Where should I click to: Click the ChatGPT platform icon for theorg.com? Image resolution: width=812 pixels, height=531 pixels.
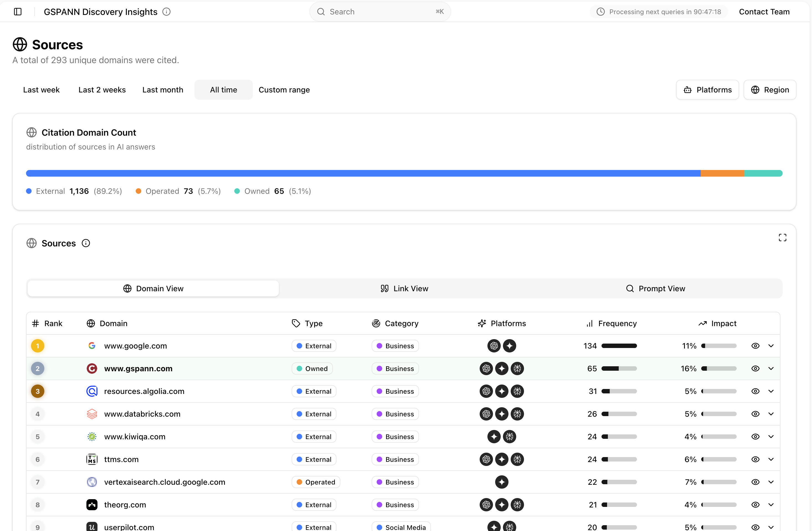486,504
